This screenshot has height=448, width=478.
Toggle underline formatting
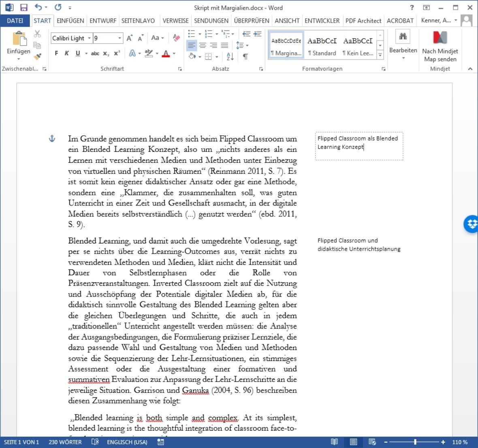tap(77, 53)
